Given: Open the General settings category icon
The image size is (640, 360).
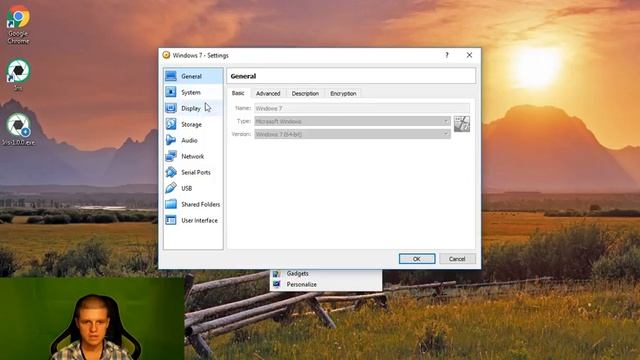Looking at the screenshot, I should (x=171, y=76).
